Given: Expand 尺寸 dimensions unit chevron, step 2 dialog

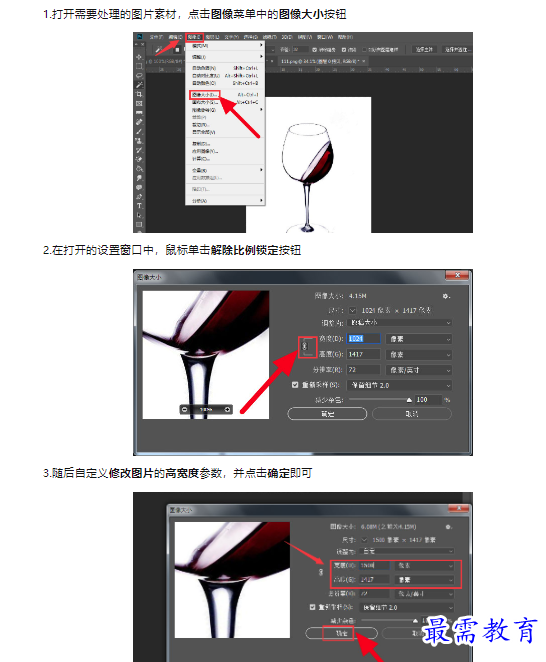Looking at the screenshot, I should (x=353, y=310).
